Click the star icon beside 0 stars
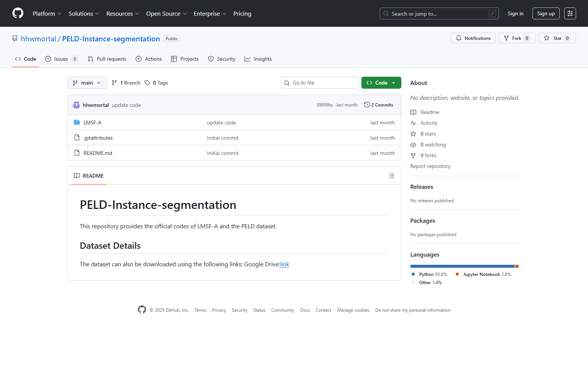588x391 pixels. (x=413, y=134)
